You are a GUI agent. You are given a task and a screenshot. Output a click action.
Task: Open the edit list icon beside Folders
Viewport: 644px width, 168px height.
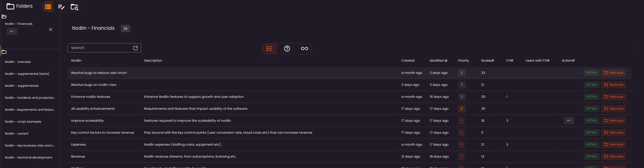tap(61, 7)
